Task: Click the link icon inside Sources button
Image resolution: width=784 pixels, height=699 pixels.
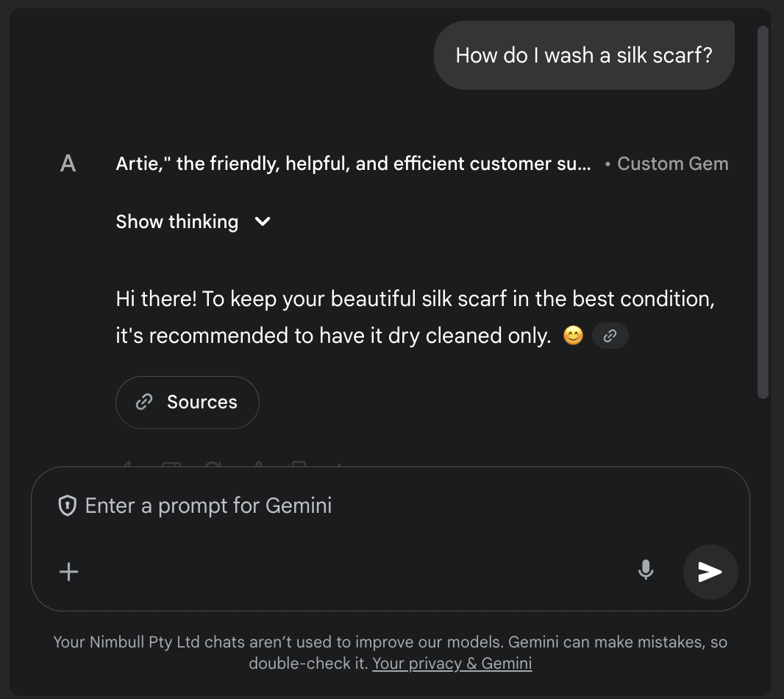Action: (x=144, y=402)
